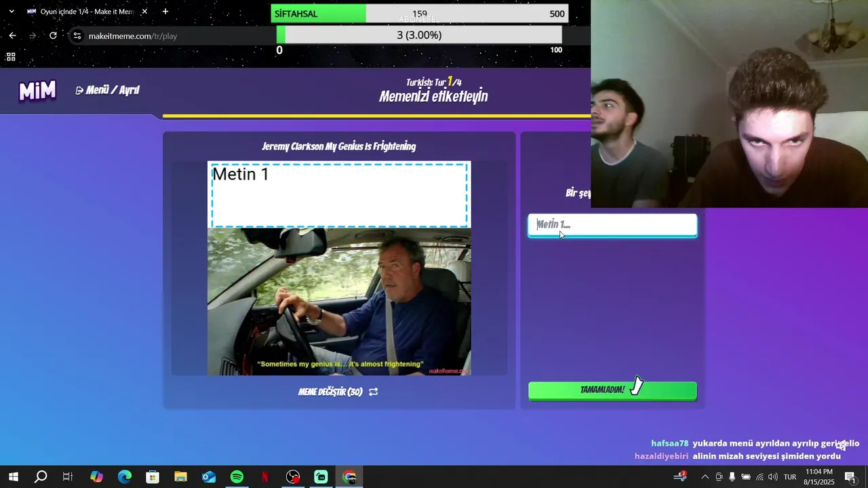Click the MiM logo
The width and height of the screenshot is (868, 488).
click(37, 91)
